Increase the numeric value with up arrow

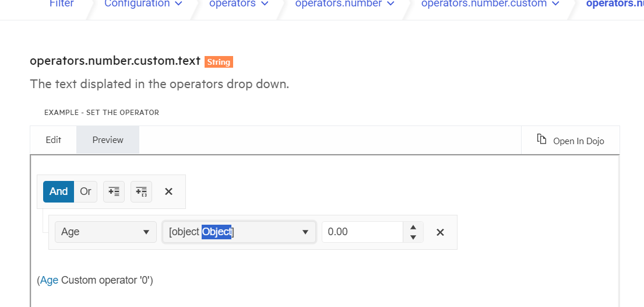click(413, 227)
